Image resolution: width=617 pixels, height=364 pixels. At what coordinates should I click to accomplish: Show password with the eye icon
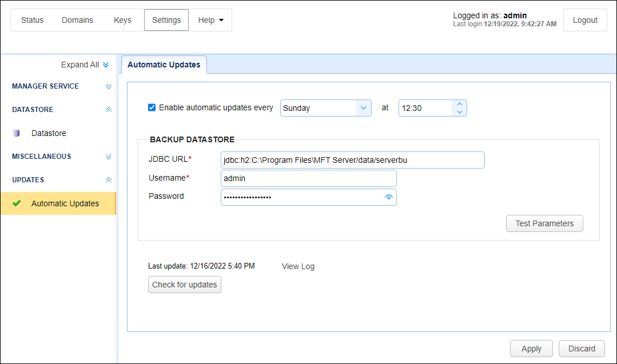pyautogui.click(x=388, y=197)
